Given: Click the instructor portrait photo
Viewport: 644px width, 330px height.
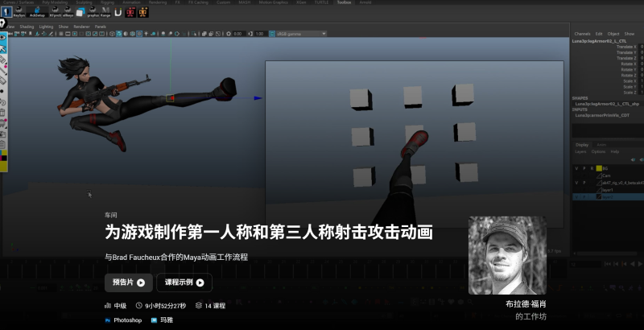Looking at the screenshot, I should click(x=507, y=255).
